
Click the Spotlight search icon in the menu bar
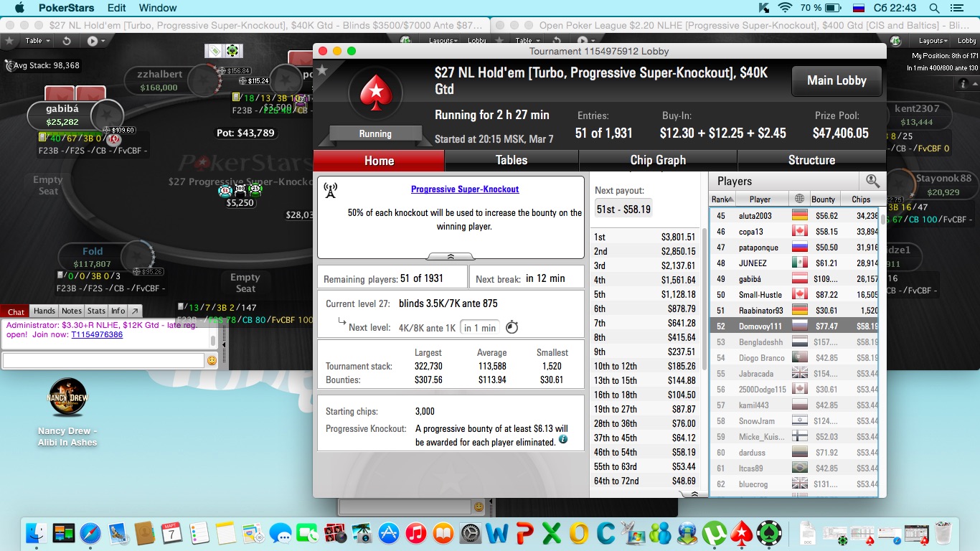tap(935, 8)
